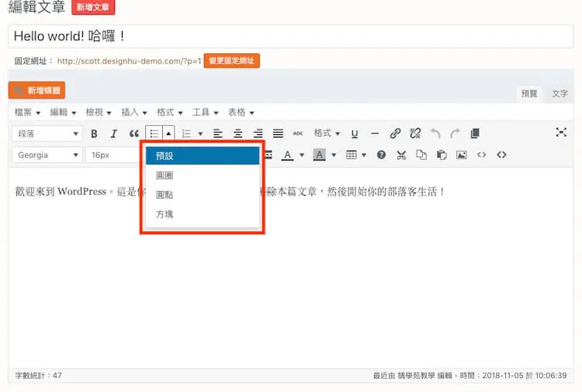Click the 固定網址 label
Image resolution: width=582 pixels, height=392 pixels.
point(33,61)
